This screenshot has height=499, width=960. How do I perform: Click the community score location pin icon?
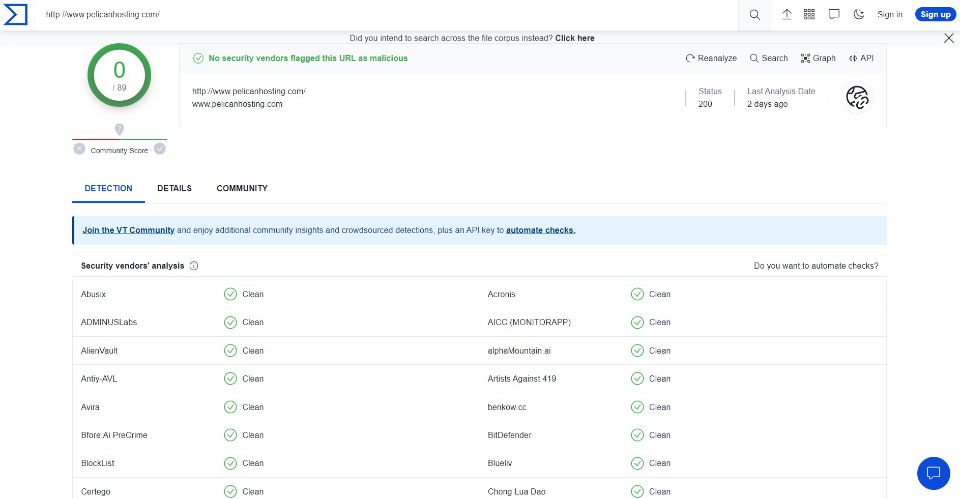119,129
